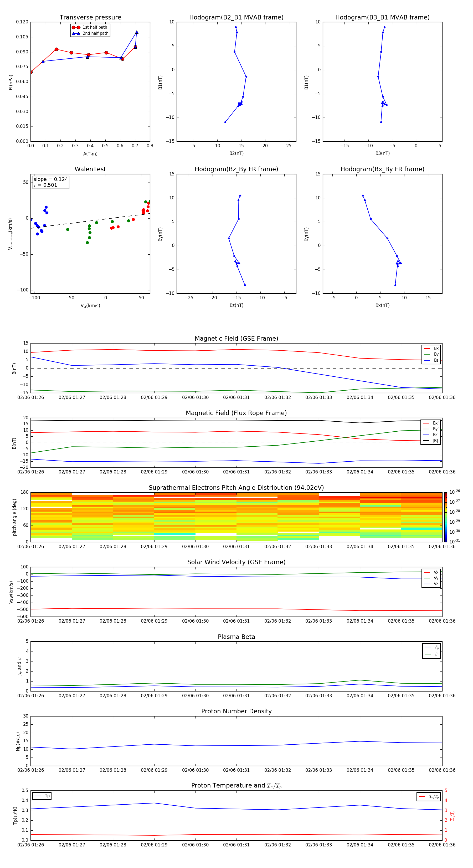Click the 'Bz' legend entry in GSE panel

431,360
